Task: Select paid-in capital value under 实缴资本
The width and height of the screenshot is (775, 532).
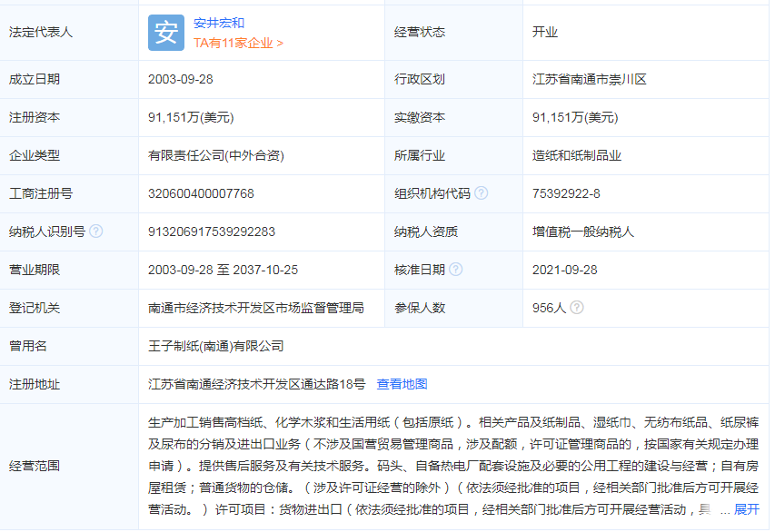Action: click(x=575, y=117)
